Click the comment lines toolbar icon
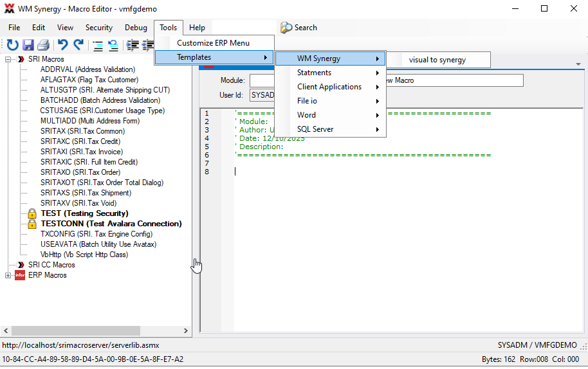Screen dimensions: 588x369 [x=98, y=46]
